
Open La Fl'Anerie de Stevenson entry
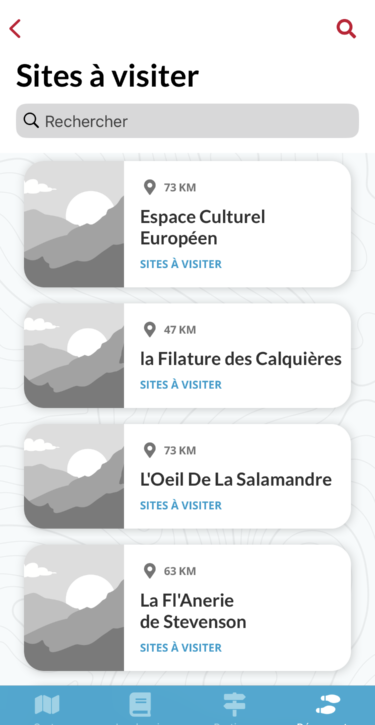coord(187,608)
